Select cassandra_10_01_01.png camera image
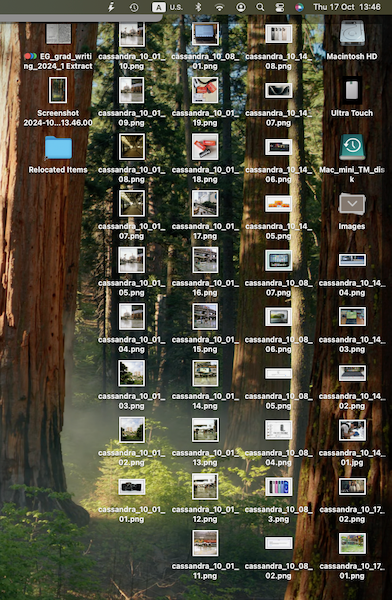 coord(132,487)
